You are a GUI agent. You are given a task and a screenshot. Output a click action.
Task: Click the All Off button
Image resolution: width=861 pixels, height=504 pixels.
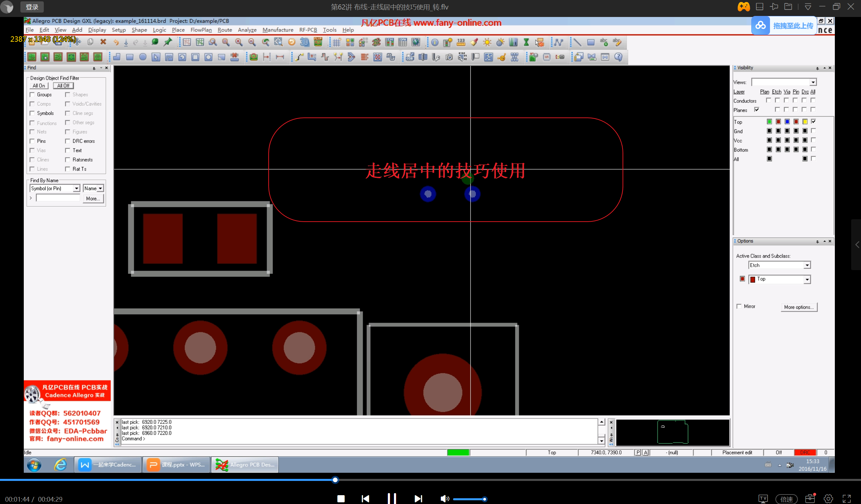[x=63, y=86]
